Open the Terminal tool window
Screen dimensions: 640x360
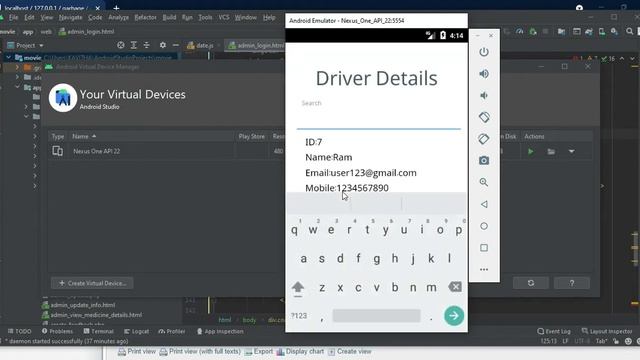[x=98, y=331]
